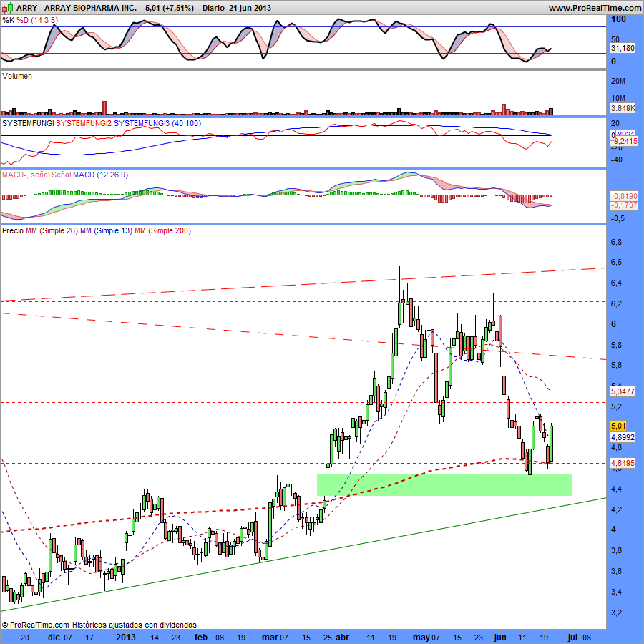Image resolution: width=644 pixels, height=644 pixels.
Task: Click the Históricos ajustados con dividendos footer text
Action: tap(135, 625)
